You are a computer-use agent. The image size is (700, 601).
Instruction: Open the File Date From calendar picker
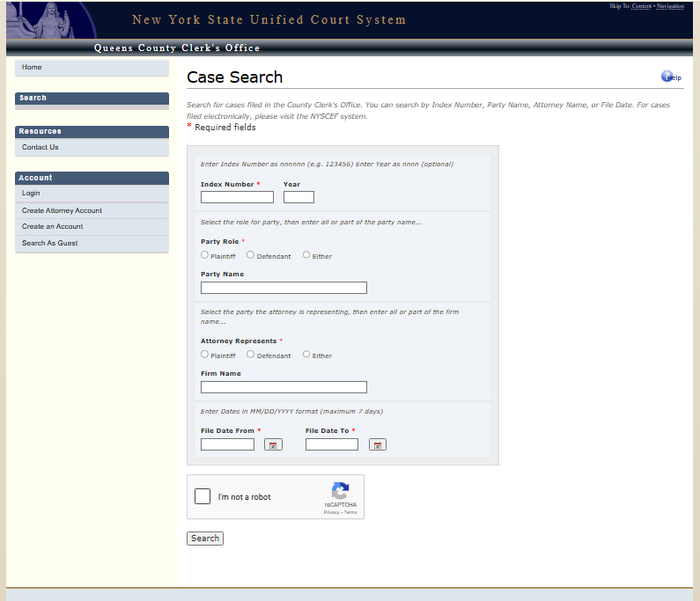tap(273, 445)
